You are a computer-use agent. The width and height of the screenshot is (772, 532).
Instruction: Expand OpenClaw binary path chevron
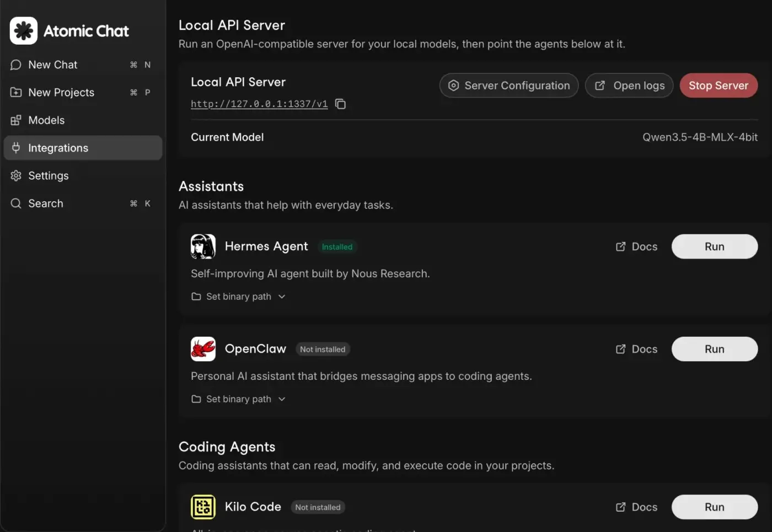(282, 399)
